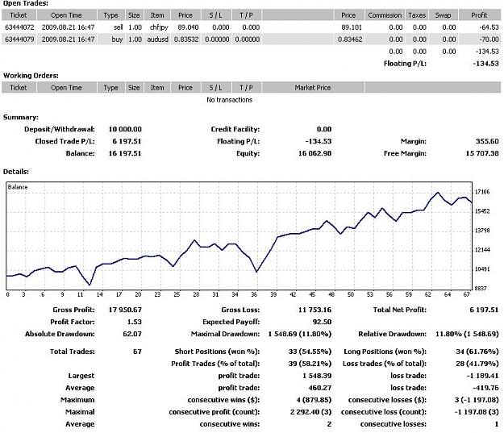Image resolution: width=504 pixels, height=433 pixels.
Task: Click largest loss trade -1 189.41
Action: pyautogui.click(x=482, y=376)
